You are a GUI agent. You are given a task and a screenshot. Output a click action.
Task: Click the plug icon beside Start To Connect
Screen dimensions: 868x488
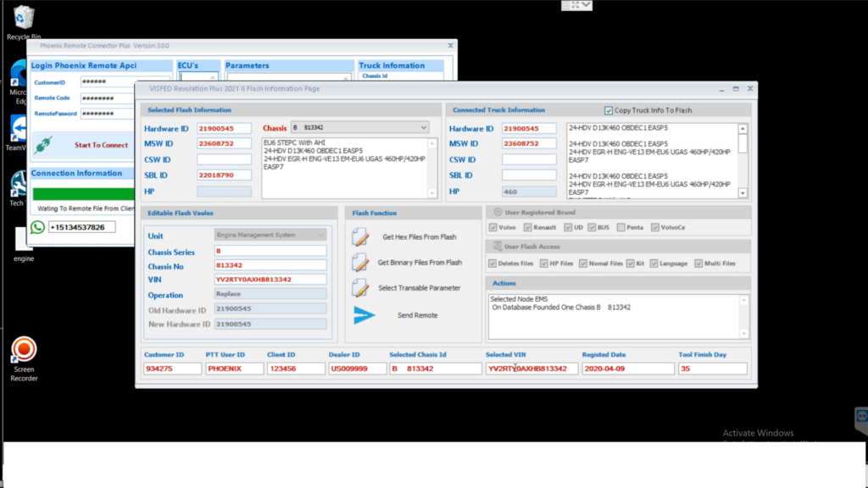pyautogui.click(x=43, y=145)
